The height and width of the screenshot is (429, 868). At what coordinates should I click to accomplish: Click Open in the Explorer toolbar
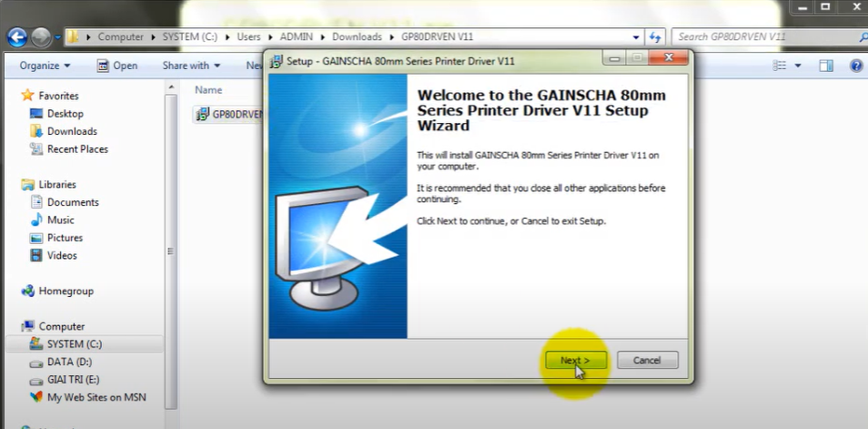coord(116,66)
